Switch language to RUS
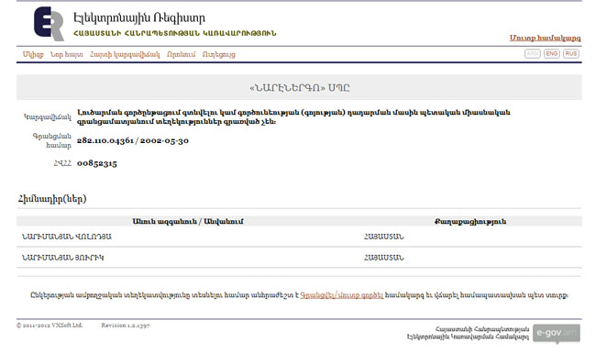The height and width of the screenshot is (364, 596). [571, 53]
